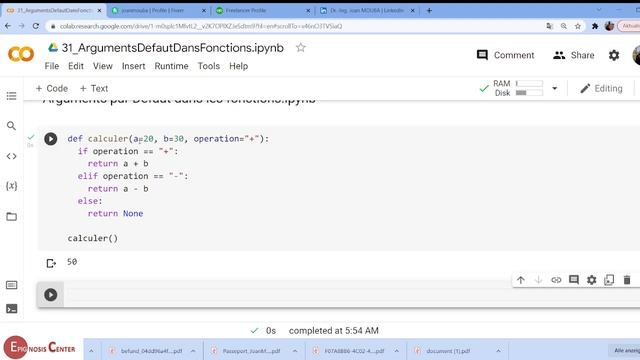640x360 pixels.
Task: Open the View menu
Action: click(102, 66)
